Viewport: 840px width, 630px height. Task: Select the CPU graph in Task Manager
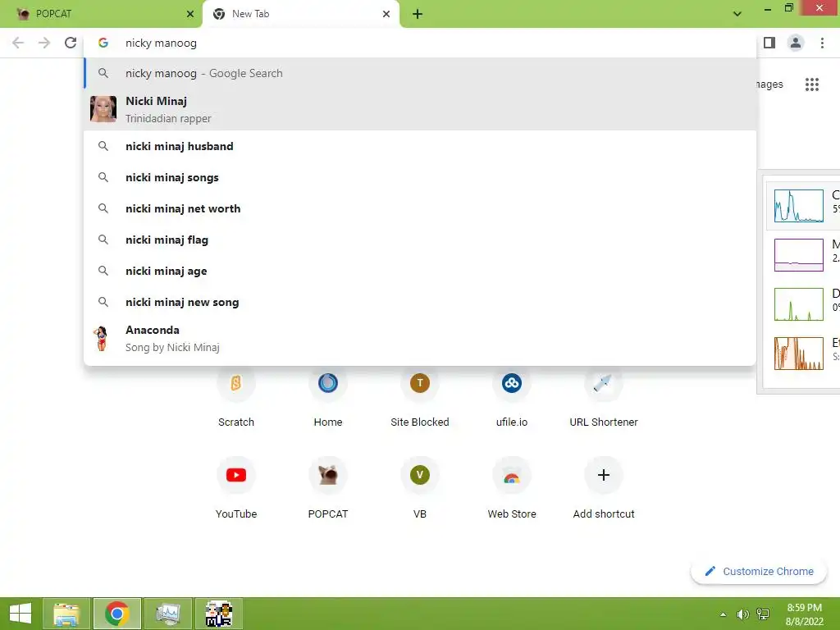(799, 206)
